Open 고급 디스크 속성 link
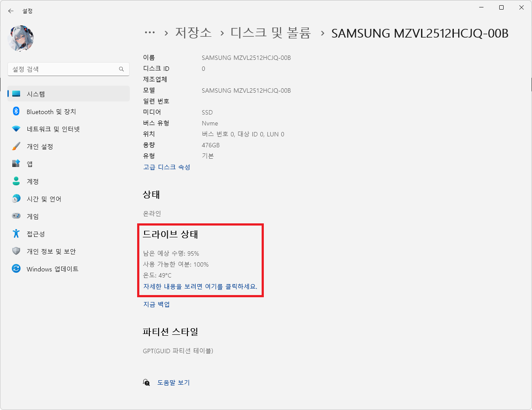Screen dimensions: 532x410 click(167, 167)
